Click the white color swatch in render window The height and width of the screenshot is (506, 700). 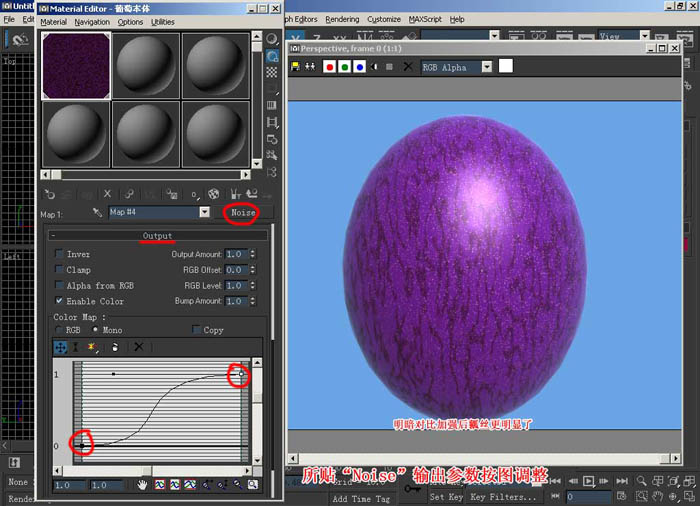pos(505,66)
